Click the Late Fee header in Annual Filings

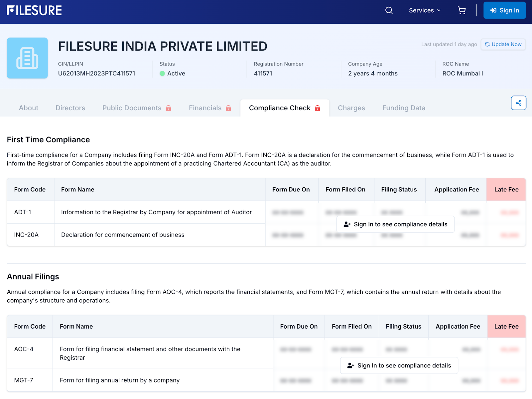pos(506,327)
